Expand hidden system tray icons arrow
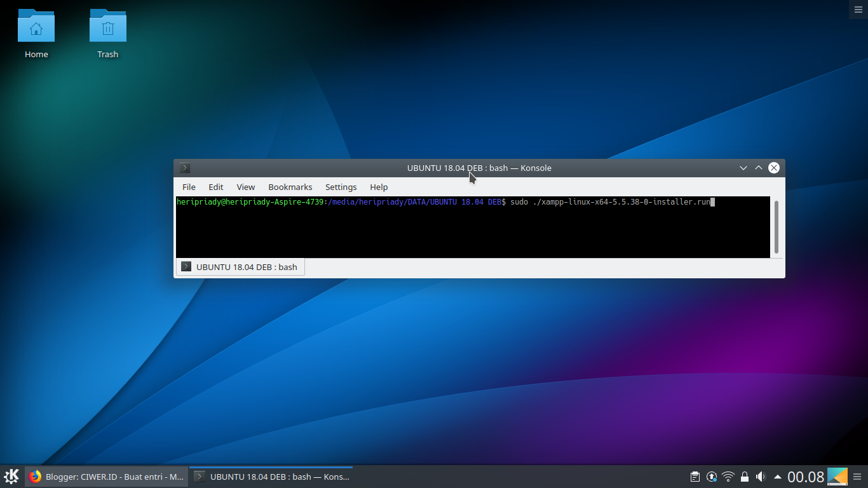868x488 pixels. [777, 477]
